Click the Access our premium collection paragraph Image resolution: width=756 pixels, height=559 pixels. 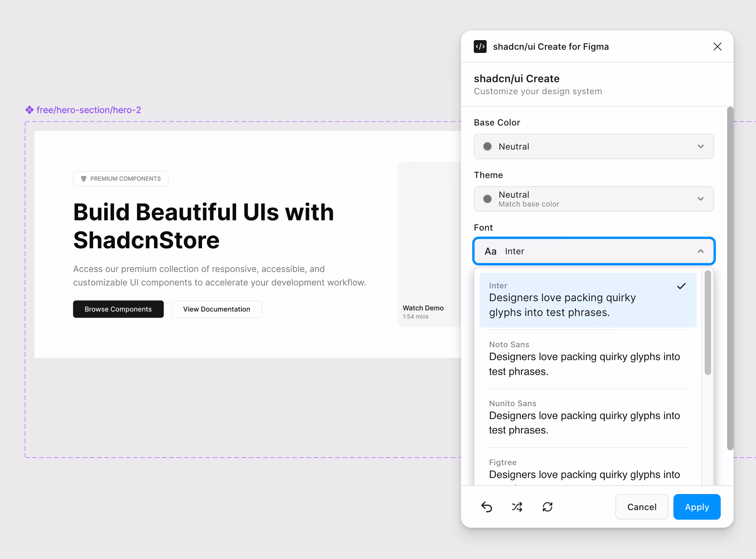(219, 275)
